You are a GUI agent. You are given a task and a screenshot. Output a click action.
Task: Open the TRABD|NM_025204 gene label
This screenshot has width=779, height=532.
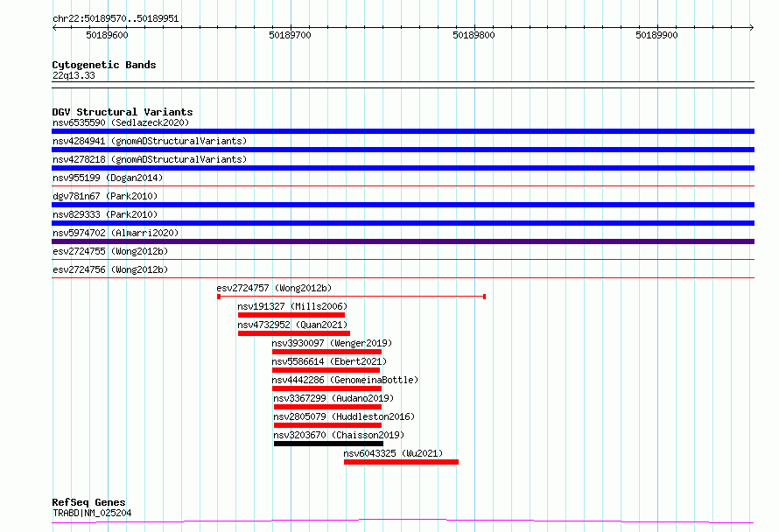(92, 513)
